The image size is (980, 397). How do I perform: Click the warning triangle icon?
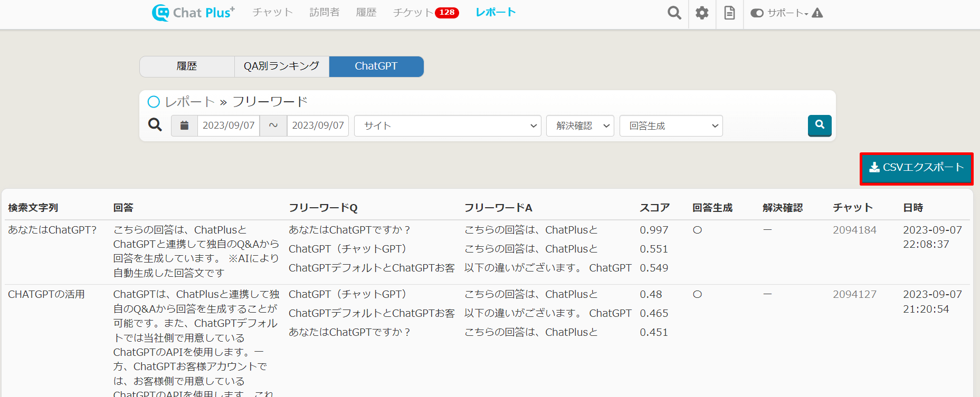point(817,13)
